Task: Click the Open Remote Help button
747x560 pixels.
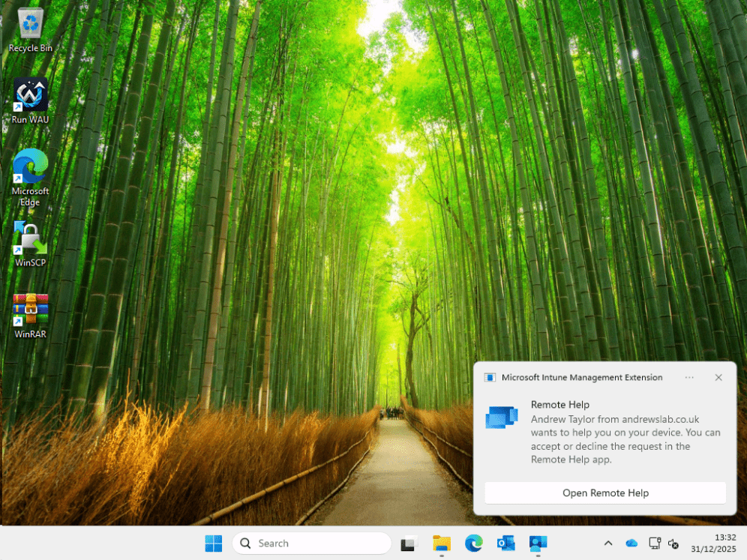Action: click(605, 493)
